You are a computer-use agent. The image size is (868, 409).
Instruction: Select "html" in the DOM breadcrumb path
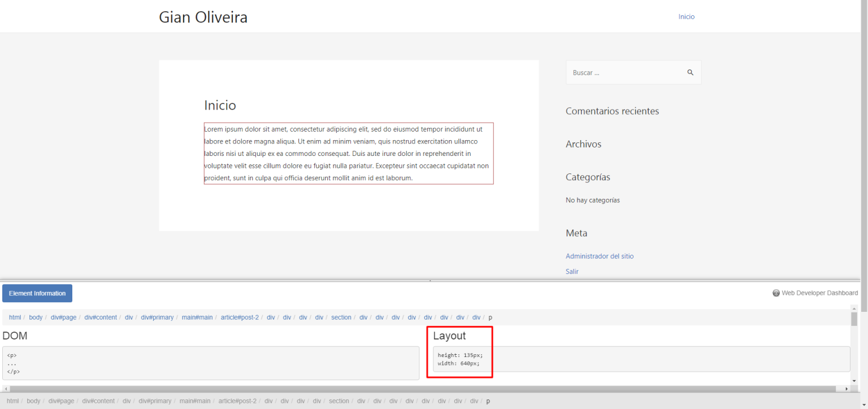pyautogui.click(x=15, y=317)
